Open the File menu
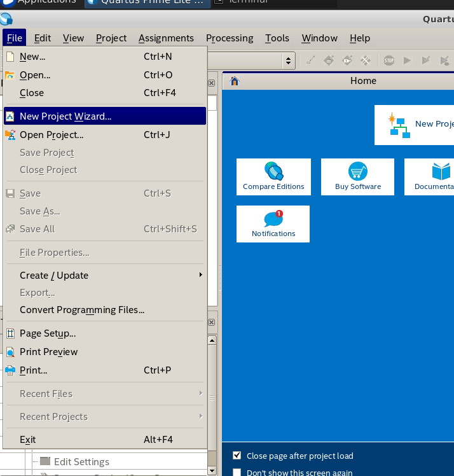Viewport: 454px width, 476px height. point(14,38)
